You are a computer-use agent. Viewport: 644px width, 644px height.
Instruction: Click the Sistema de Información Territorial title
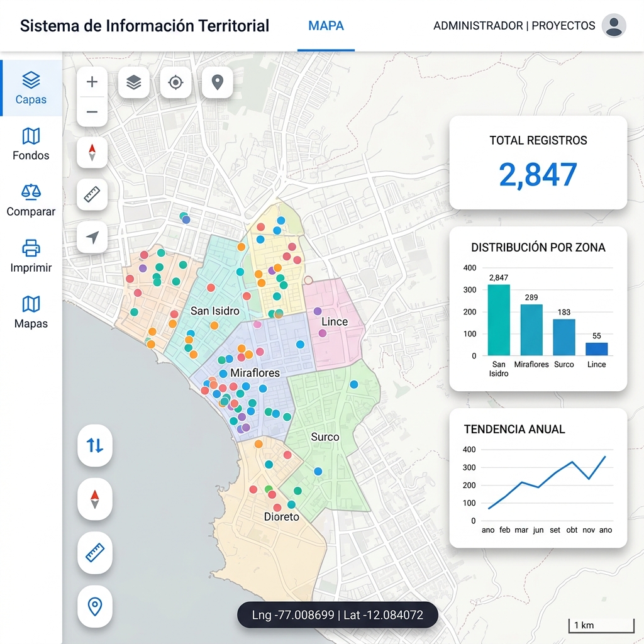145,26
